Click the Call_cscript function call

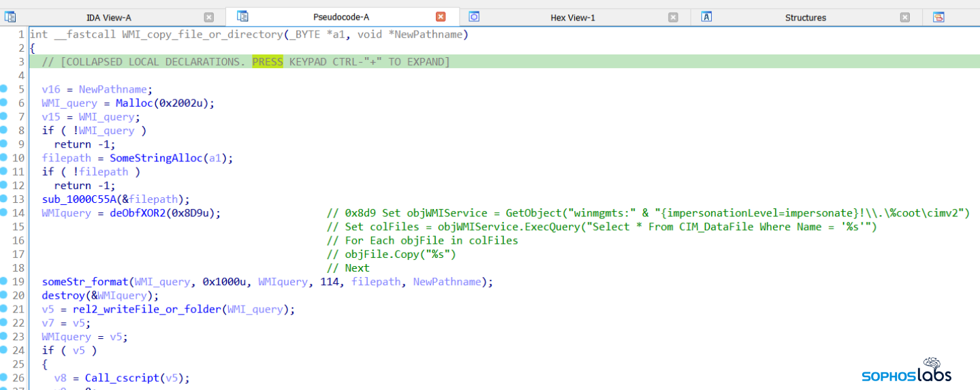click(122, 378)
